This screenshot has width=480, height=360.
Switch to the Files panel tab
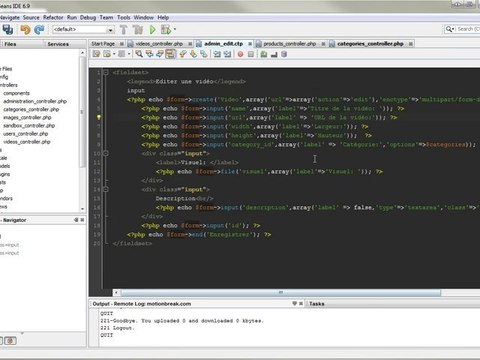10,44
